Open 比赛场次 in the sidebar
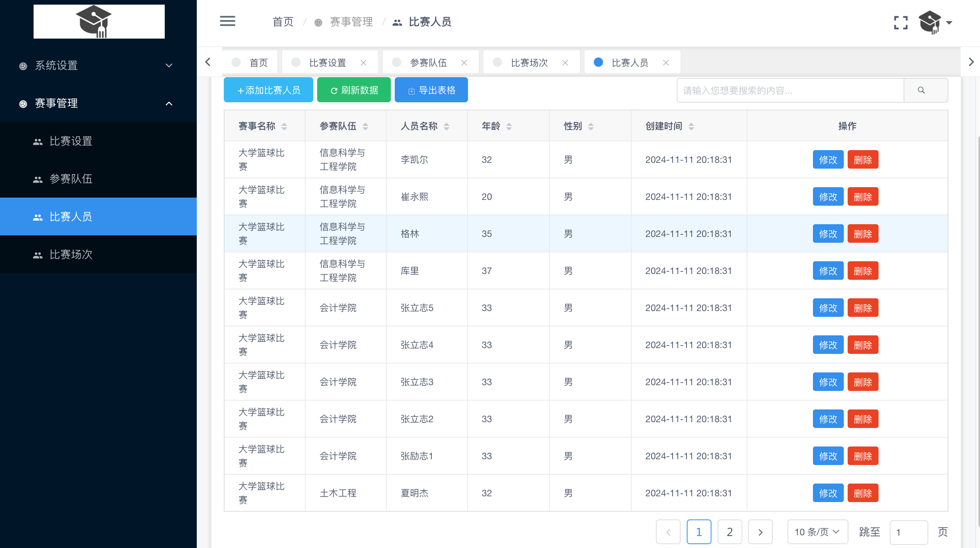This screenshot has width=980, height=548. [x=98, y=255]
